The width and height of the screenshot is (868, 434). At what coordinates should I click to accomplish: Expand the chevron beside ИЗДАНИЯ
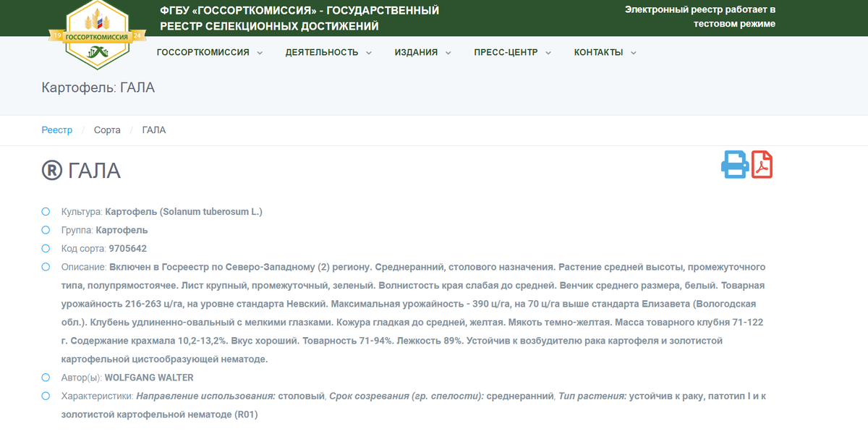point(448,53)
